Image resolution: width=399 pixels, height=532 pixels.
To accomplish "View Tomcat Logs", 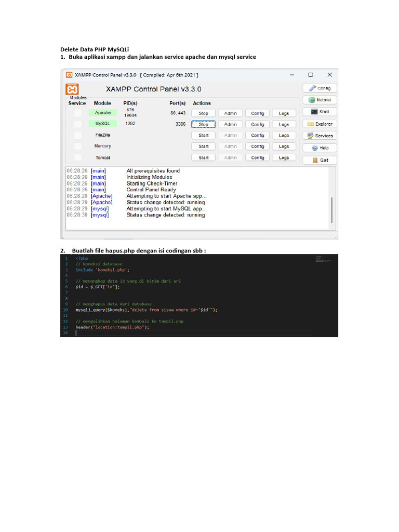I will pyautogui.click(x=284, y=158).
